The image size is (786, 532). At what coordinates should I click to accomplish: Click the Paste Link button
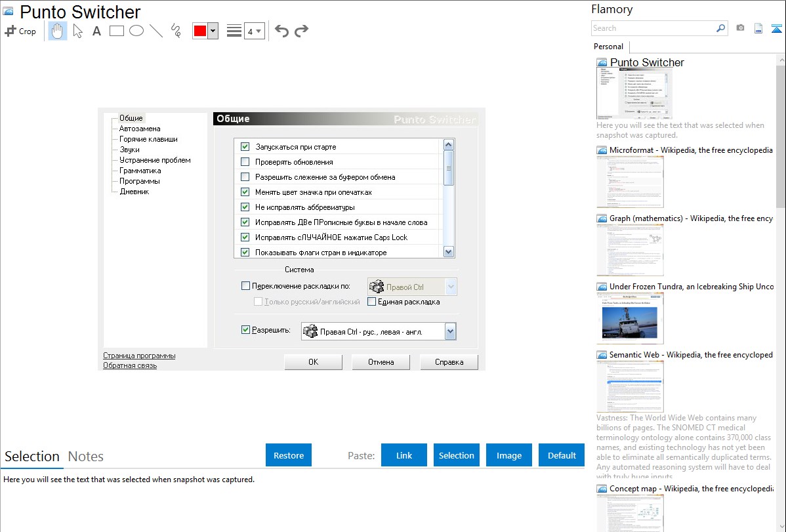click(x=404, y=455)
